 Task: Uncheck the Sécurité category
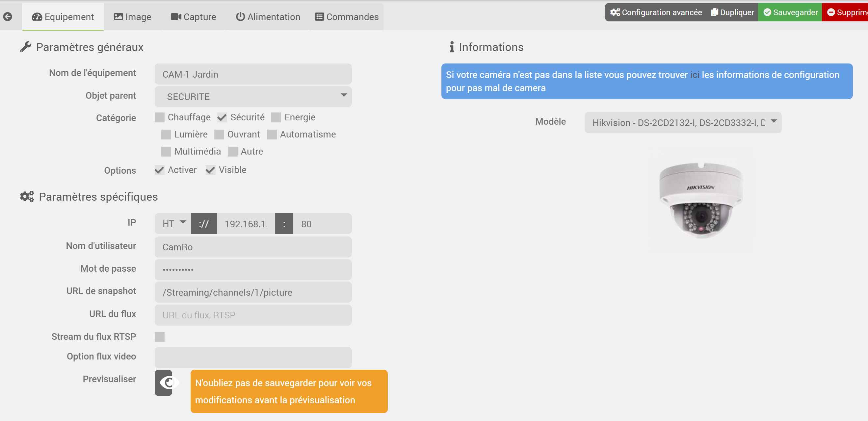click(x=222, y=117)
